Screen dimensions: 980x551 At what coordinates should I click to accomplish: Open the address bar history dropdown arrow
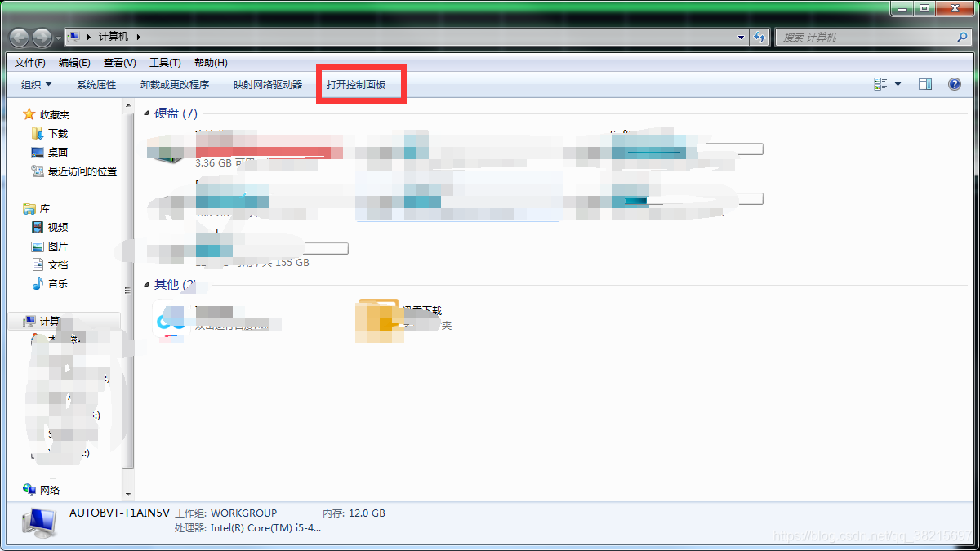741,38
